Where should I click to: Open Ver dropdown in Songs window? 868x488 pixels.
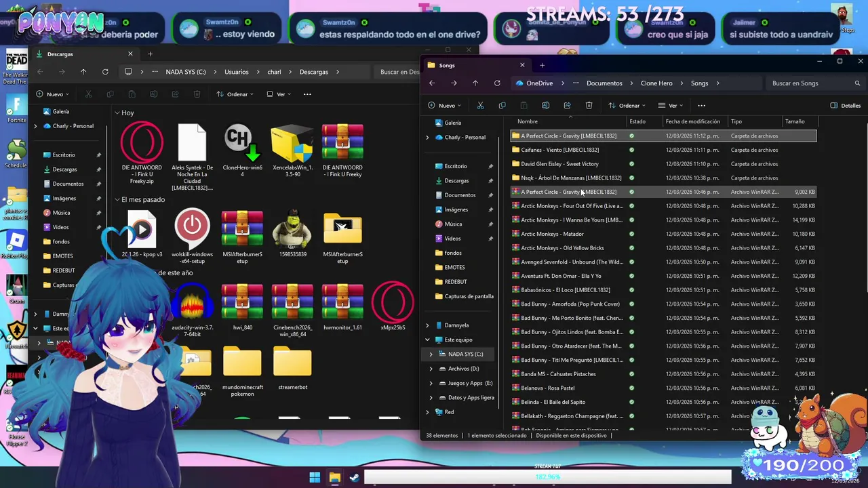tap(671, 106)
